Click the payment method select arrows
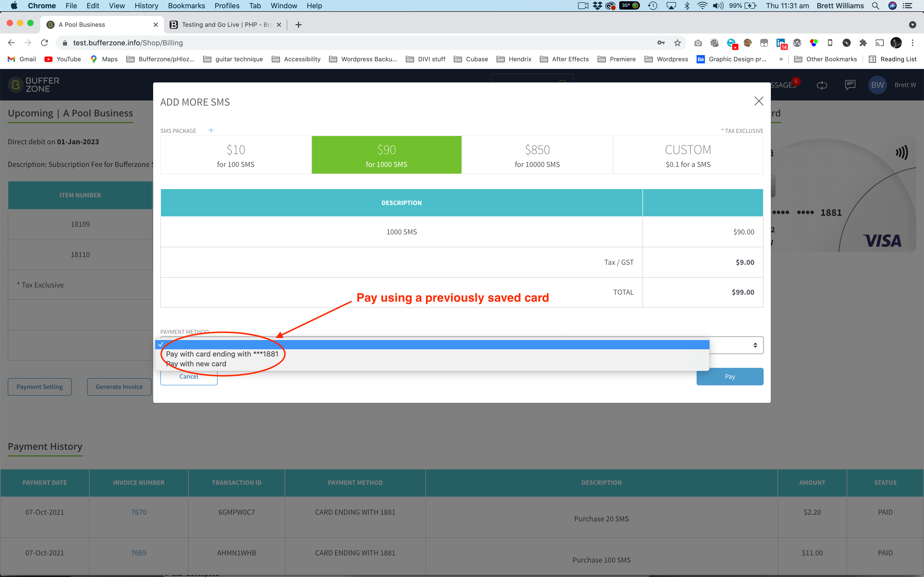 tap(755, 345)
